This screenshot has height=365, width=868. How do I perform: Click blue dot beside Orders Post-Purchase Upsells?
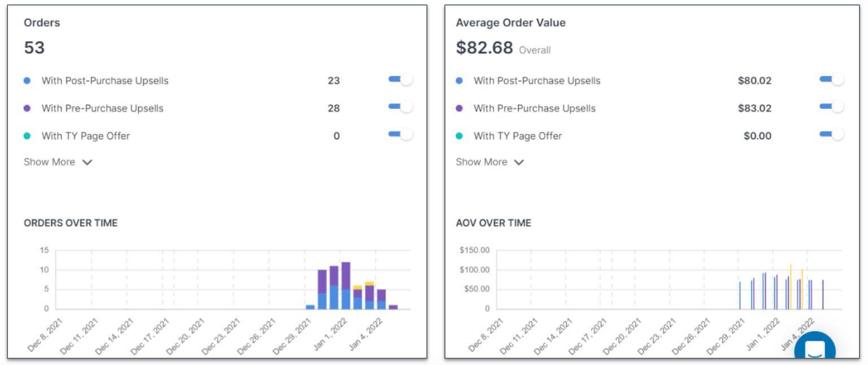click(x=27, y=81)
